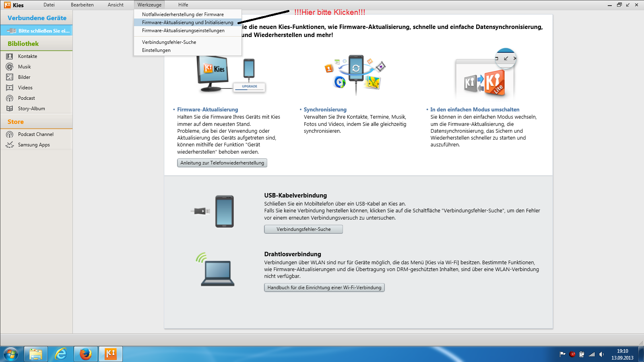The image size is (644, 362).
Task: Click the Verbundene Geräte header
Action: pos(37,18)
